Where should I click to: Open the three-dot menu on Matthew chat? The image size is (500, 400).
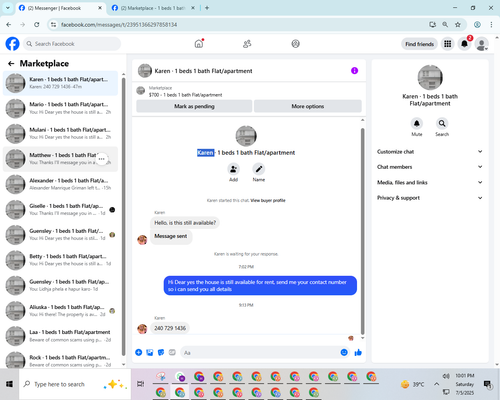[102, 159]
